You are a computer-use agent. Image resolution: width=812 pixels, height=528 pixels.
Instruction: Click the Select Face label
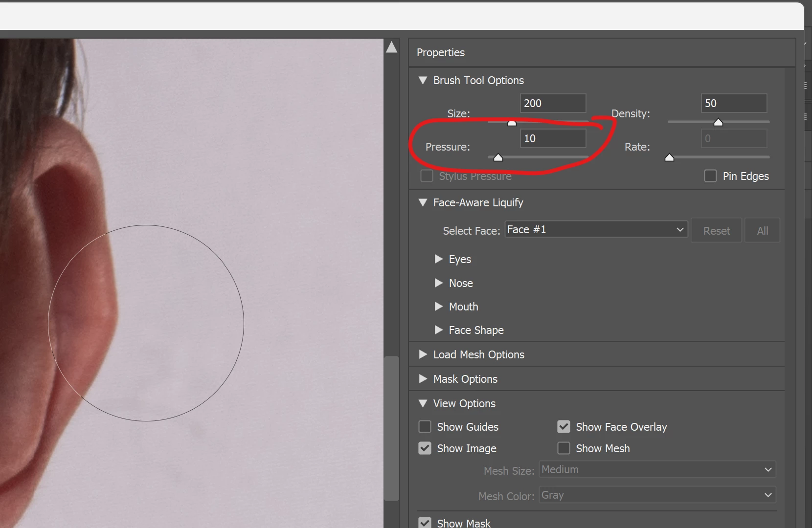(472, 231)
